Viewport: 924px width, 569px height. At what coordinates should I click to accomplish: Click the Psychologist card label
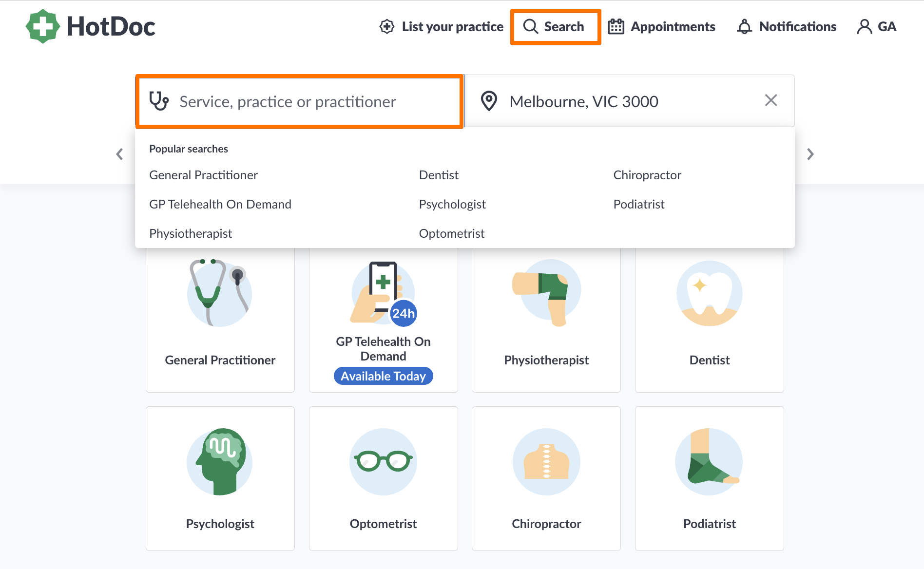pos(220,524)
